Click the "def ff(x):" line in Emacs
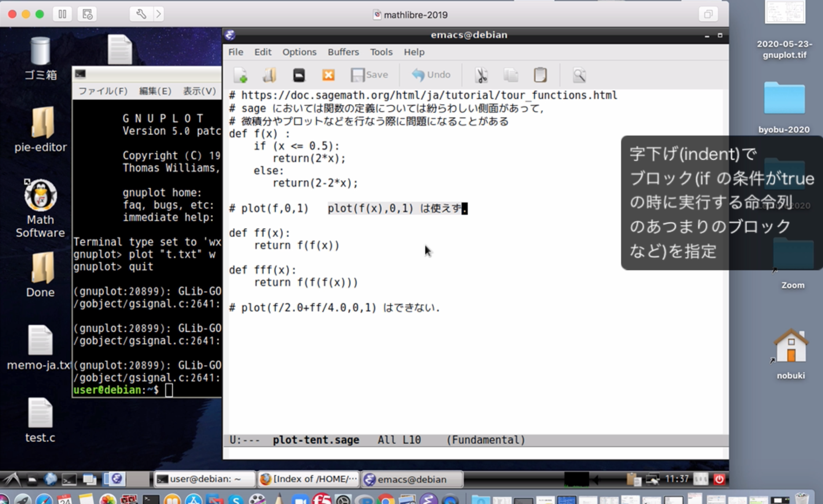The width and height of the screenshot is (823, 504). (259, 233)
